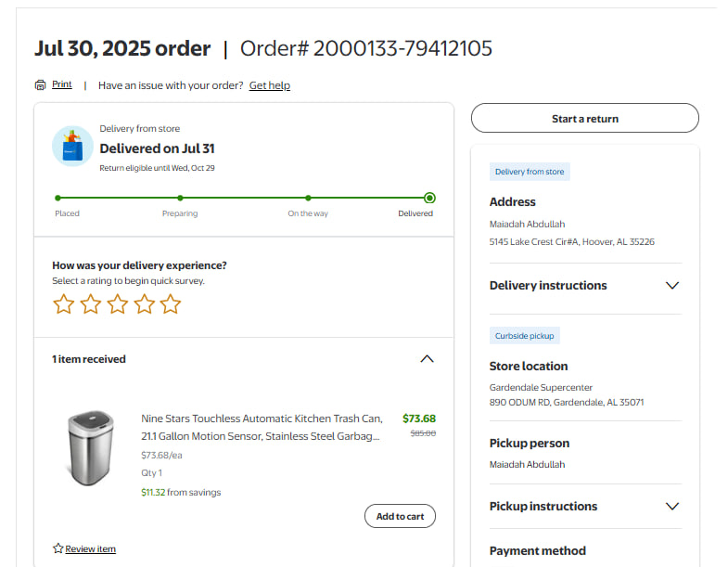Image resolution: width=728 pixels, height=567 pixels.
Task: Select the third rating star
Action: [117, 304]
